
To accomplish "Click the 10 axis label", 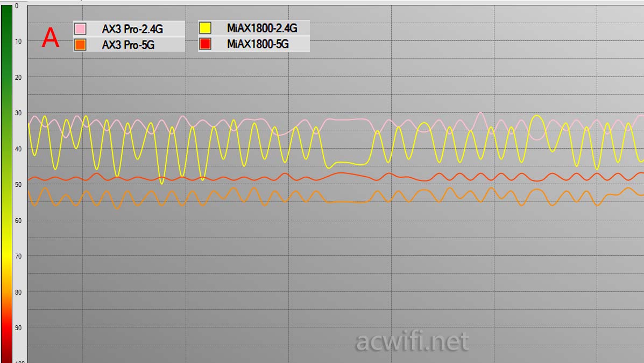I will tap(18, 41).
